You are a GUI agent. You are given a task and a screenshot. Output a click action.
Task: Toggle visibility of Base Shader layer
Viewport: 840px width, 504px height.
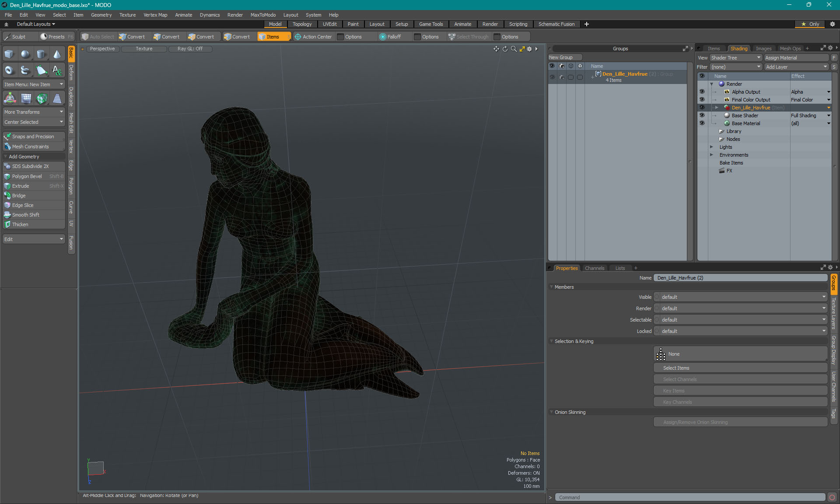pyautogui.click(x=702, y=115)
